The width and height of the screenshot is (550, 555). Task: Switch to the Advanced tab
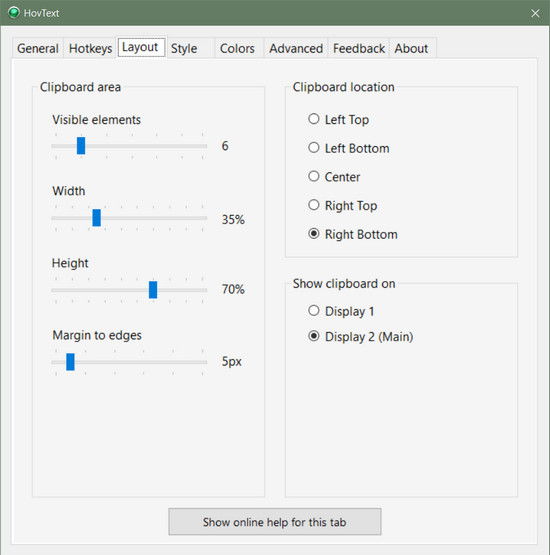(x=296, y=48)
